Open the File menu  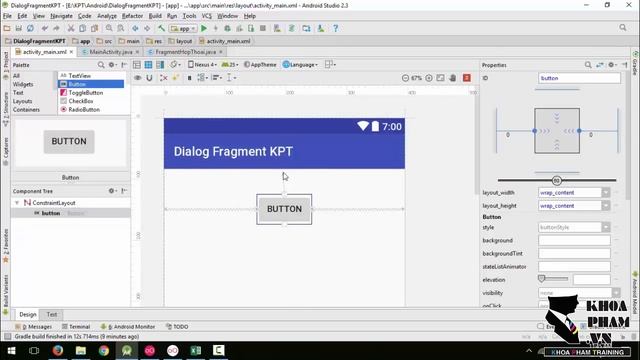pos(7,16)
